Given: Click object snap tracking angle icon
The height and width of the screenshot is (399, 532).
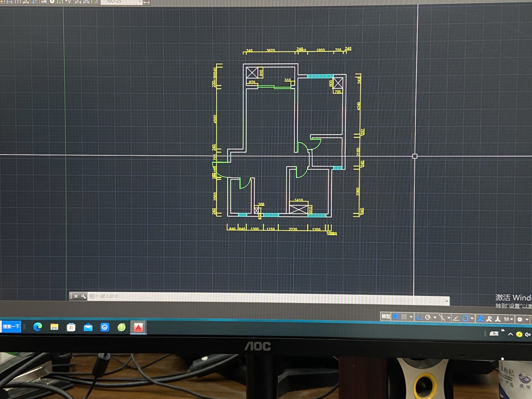Looking at the screenshot, I should (456, 318).
